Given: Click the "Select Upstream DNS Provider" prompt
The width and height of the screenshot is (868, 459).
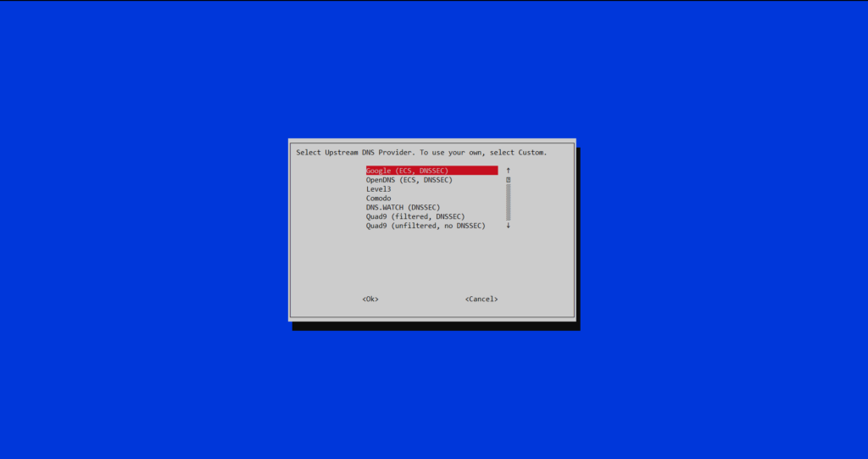Looking at the screenshot, I should pos(355,153).
